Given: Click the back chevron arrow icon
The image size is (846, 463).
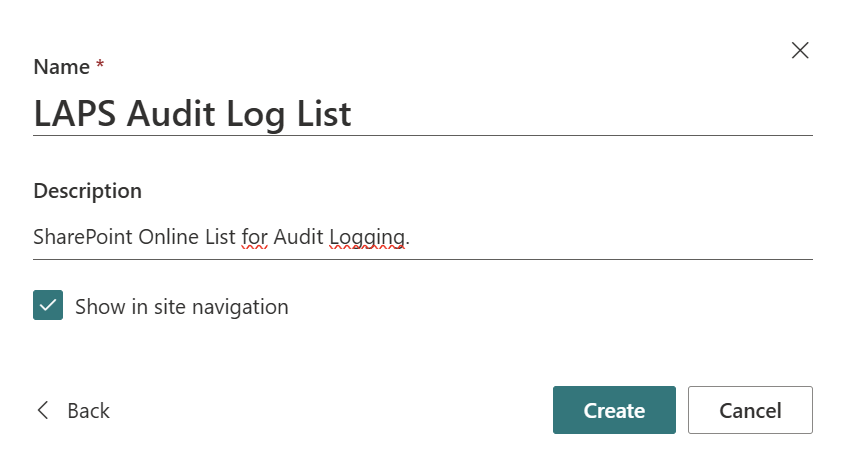Looking at the screenshot, I should tap(43, 410).
